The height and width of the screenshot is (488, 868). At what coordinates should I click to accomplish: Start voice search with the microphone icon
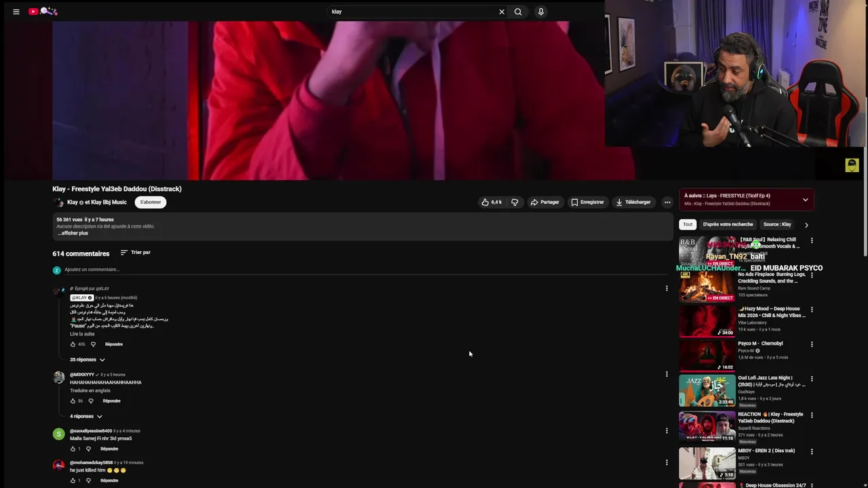tap(540, 12)
